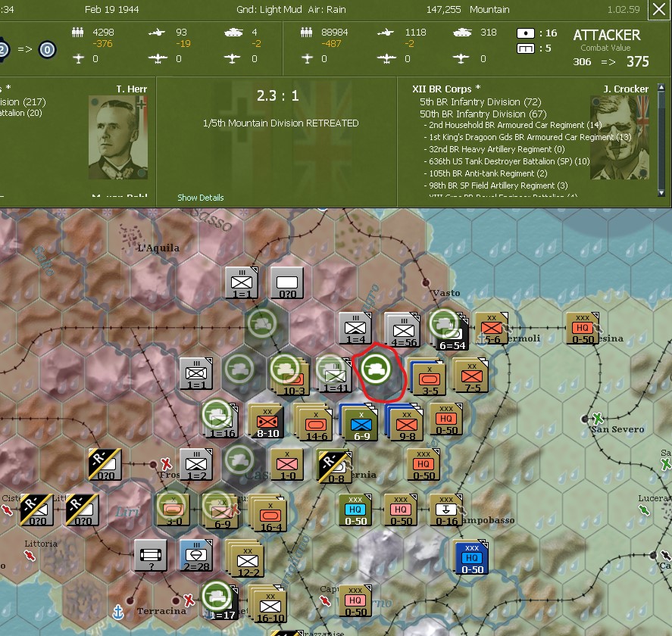Screen dimensions: 672x636
Task: Select the 4=56 infantry counter
Action: click(403, 330)
